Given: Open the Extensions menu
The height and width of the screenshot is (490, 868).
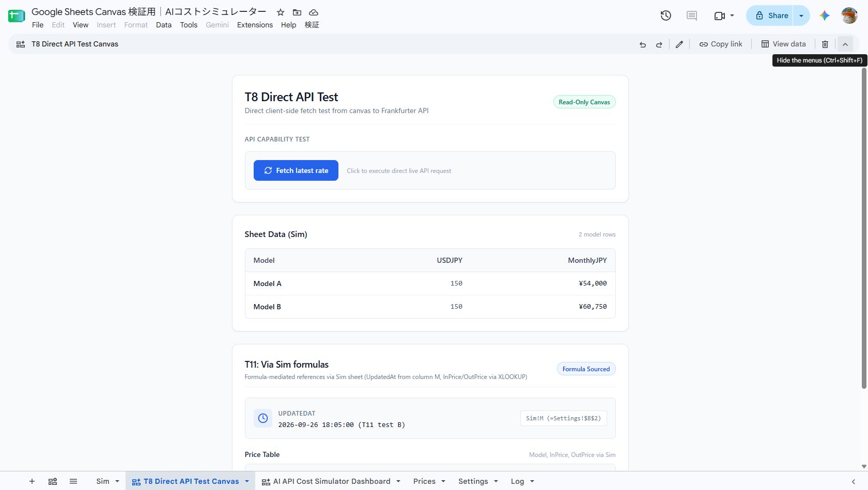Looking at the screenshot, I should pos(255,25).
